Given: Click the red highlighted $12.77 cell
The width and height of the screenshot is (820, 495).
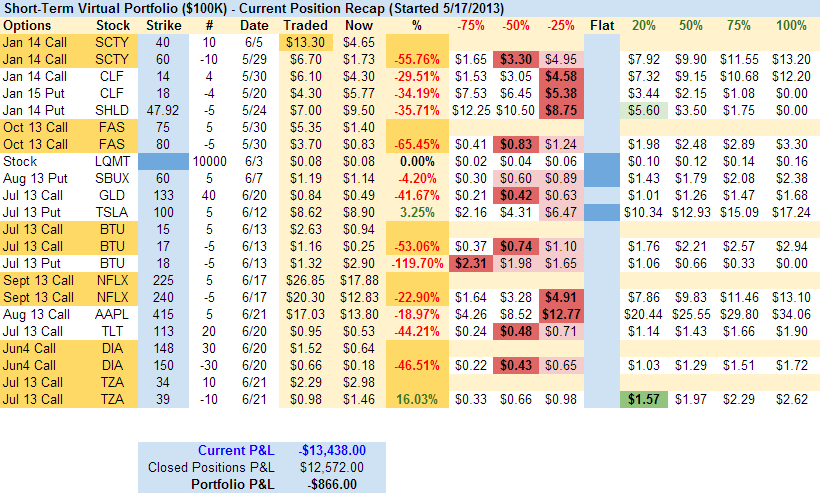Looking at the screenshot, I should pyautogui.click(x=560, y=315).
